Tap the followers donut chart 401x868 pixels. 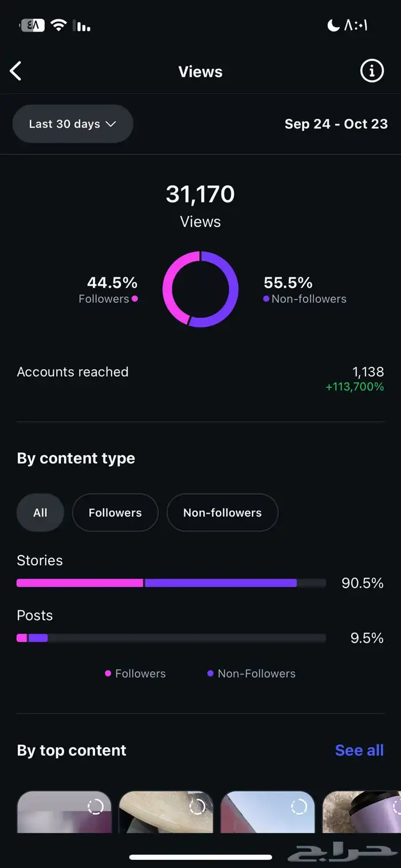[200, 290]
